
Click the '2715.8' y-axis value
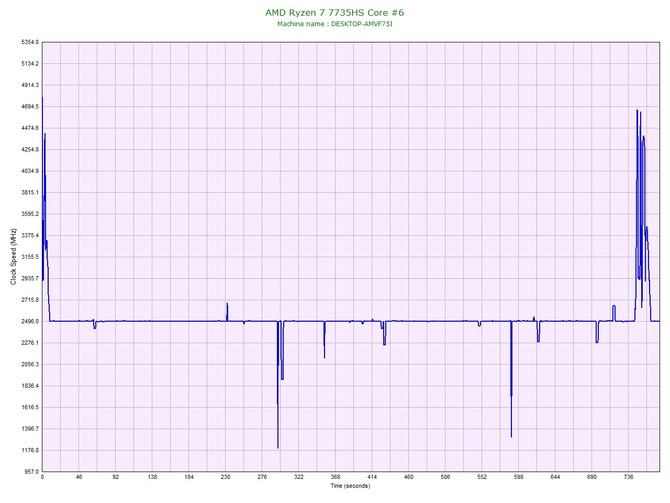pos(30,300)
